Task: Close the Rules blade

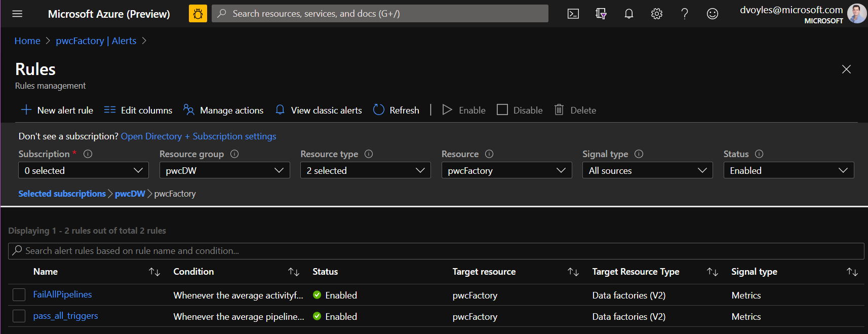Action: tap(846, 69)
